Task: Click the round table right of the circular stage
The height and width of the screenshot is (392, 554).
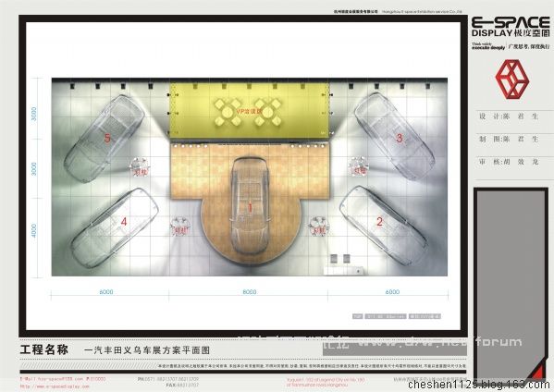Action: 319,227
